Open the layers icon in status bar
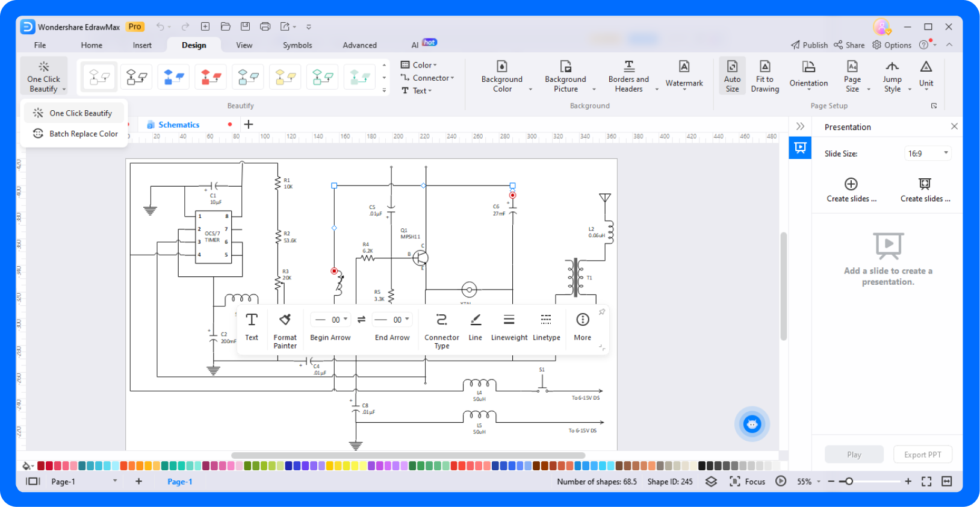Viewport: 980px width, 507px height. coord(711,481)
